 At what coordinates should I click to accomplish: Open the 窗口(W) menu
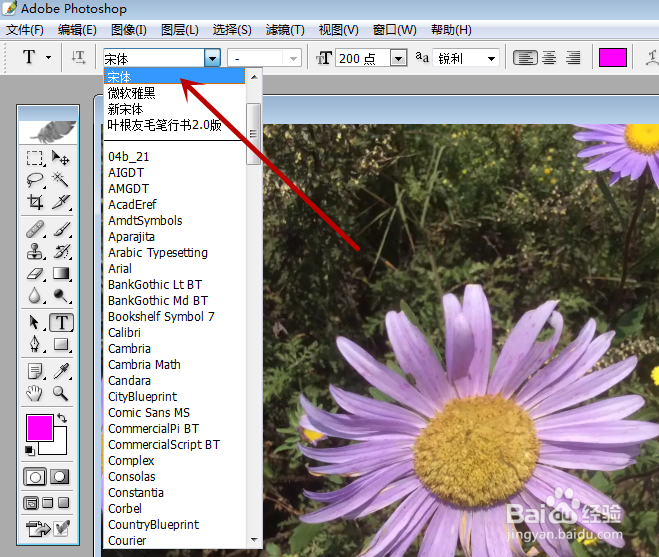(395, 30)
